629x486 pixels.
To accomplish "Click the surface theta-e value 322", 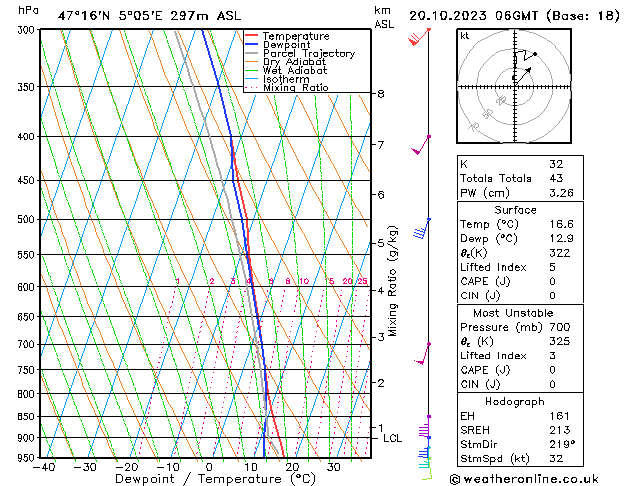I will coord(559,253).
